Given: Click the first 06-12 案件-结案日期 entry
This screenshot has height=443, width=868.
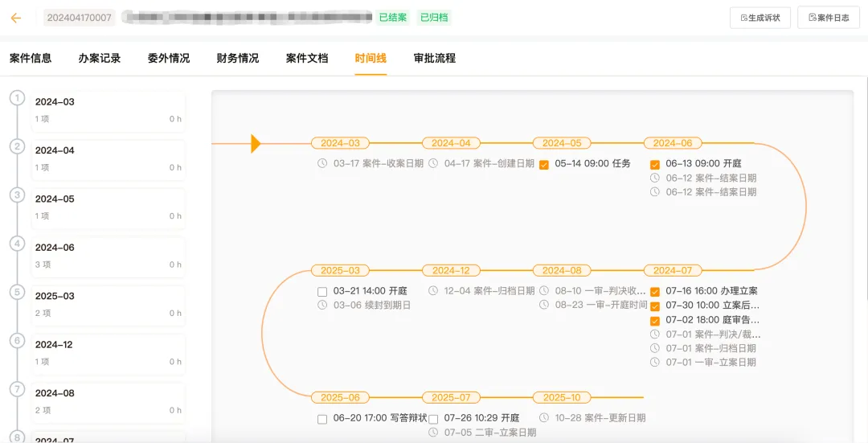Looking at the screenshot, I should (703, 178).
